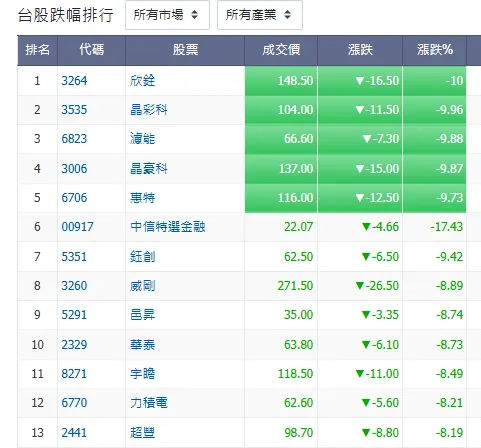Screen dimensions: 481x448
Task: Sort by 漲跌% column header
Action: [435, 50]
